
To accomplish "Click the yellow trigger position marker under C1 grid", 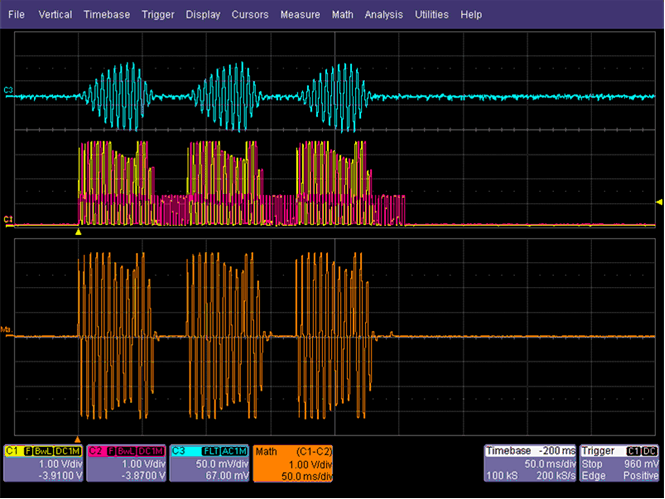I will click(x=79, y=233).
